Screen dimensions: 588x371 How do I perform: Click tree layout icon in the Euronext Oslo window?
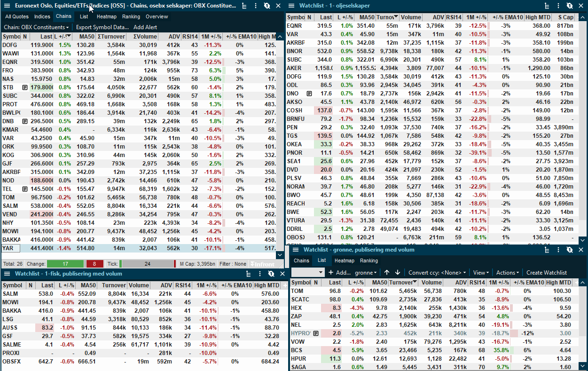click(x=244, y=6)
